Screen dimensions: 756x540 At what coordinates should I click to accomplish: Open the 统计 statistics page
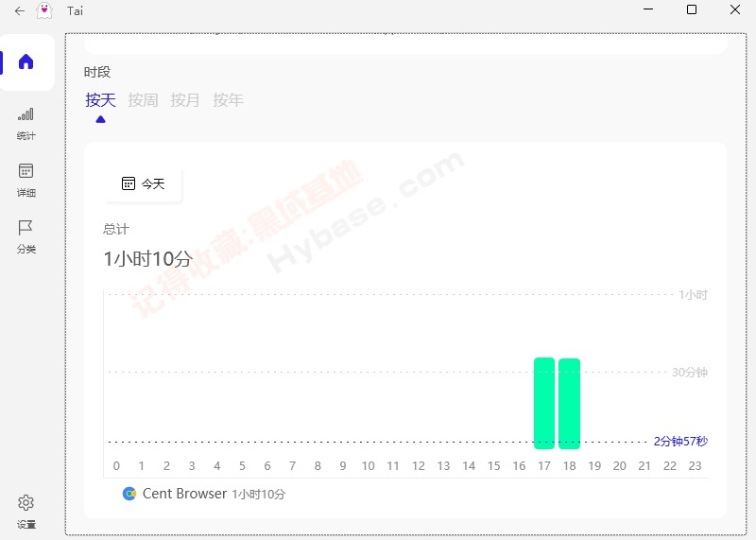pyautogui.click(x=26, y=124)
